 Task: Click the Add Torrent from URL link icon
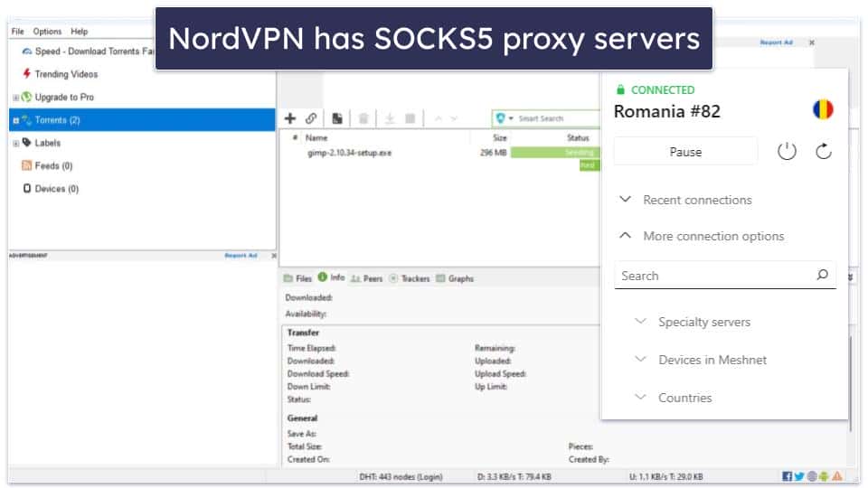[311, 118]
